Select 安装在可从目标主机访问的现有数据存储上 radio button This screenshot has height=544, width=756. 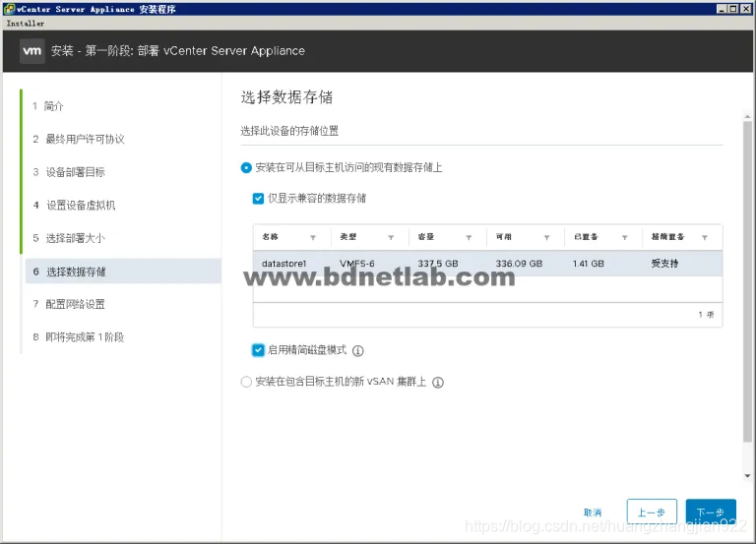pos(246,167)
